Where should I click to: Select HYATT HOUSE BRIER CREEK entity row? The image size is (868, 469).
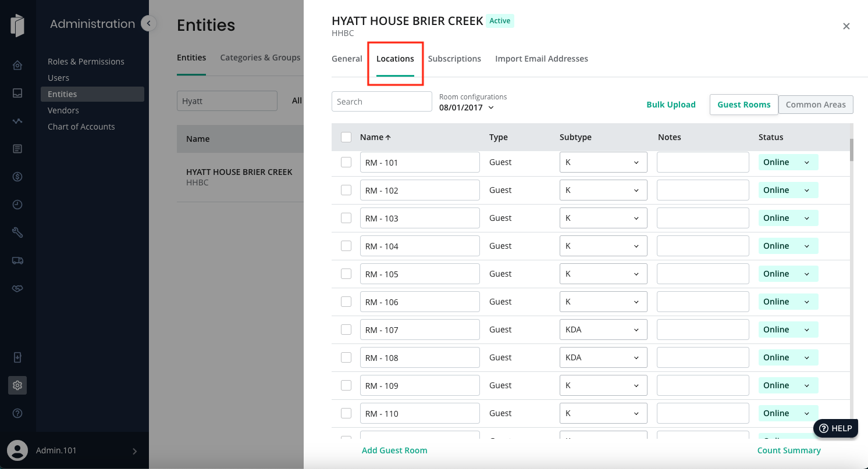pyautogui.click(x=240, y=177)
